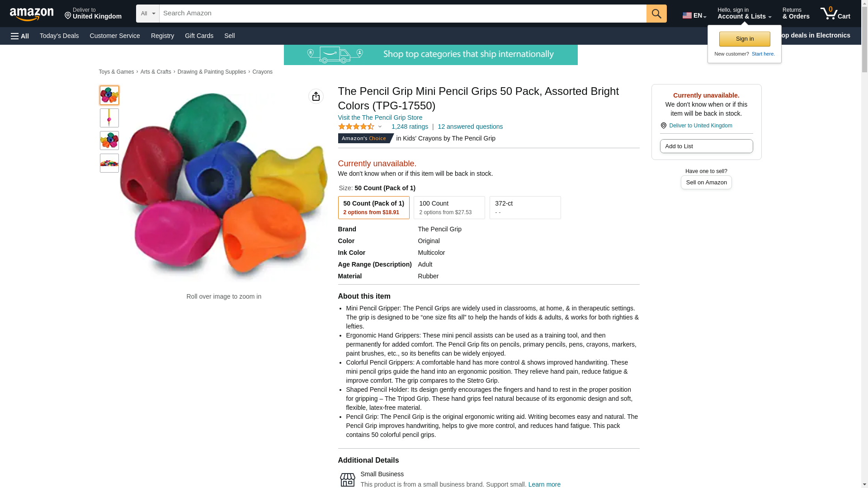
Task: Select the 372-ct size option
Action: click(x=525, y=207)
